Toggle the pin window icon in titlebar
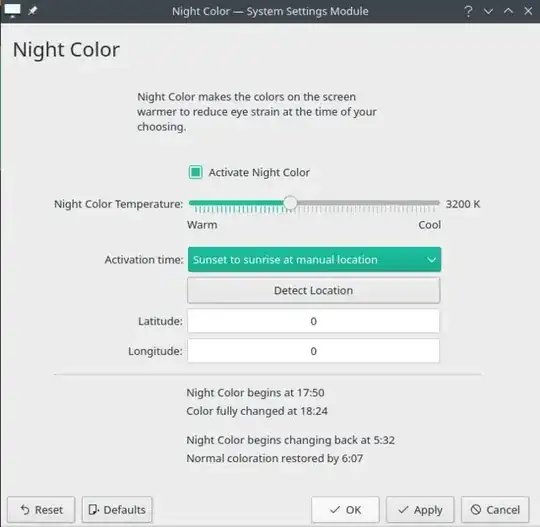This screenshot has width=540, height=527. pos(33,11)
